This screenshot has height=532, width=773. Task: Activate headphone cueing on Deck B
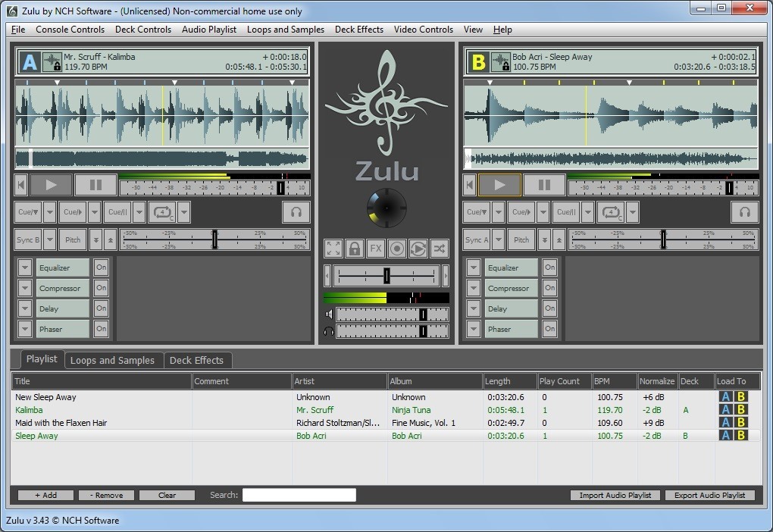[744, 212]
